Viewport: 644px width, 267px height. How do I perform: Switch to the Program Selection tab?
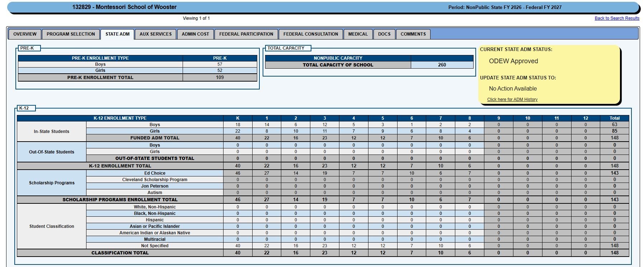tap(71, 34)
